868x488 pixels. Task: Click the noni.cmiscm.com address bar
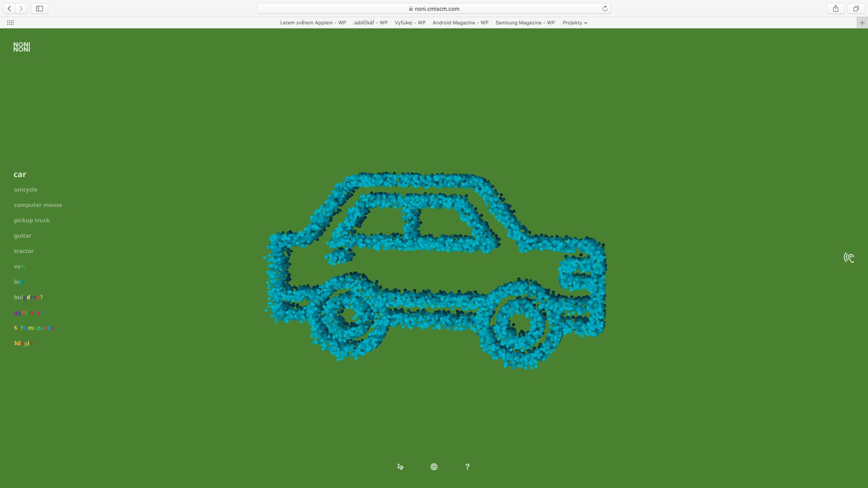(434, 9)
